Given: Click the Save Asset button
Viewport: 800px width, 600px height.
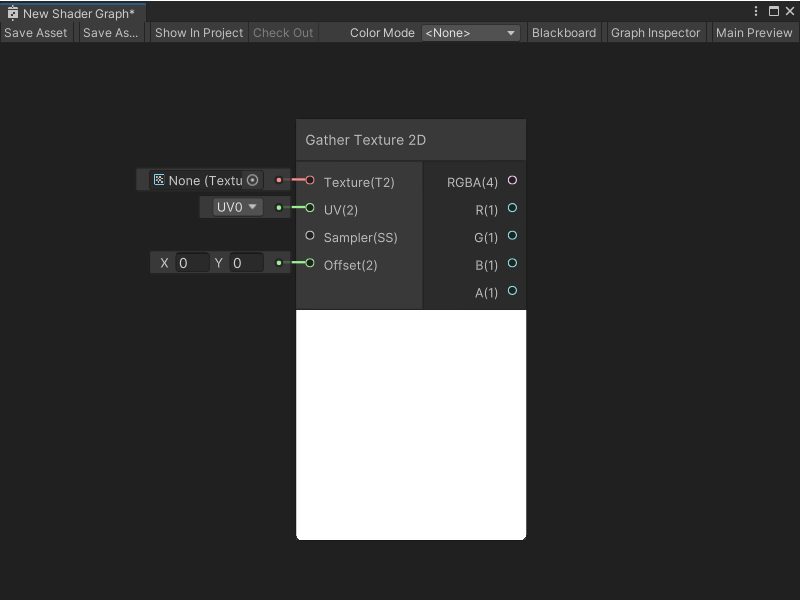Looking at the screenshot, I should [x=36, y=32].
